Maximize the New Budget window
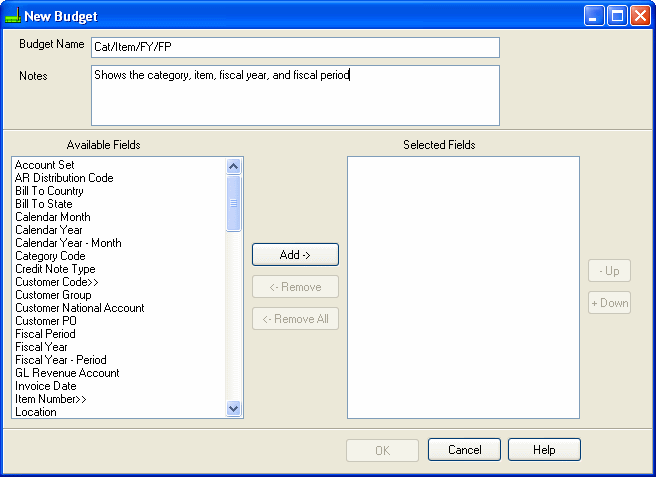Screen dimensions: 656x477 coord(617,16)
